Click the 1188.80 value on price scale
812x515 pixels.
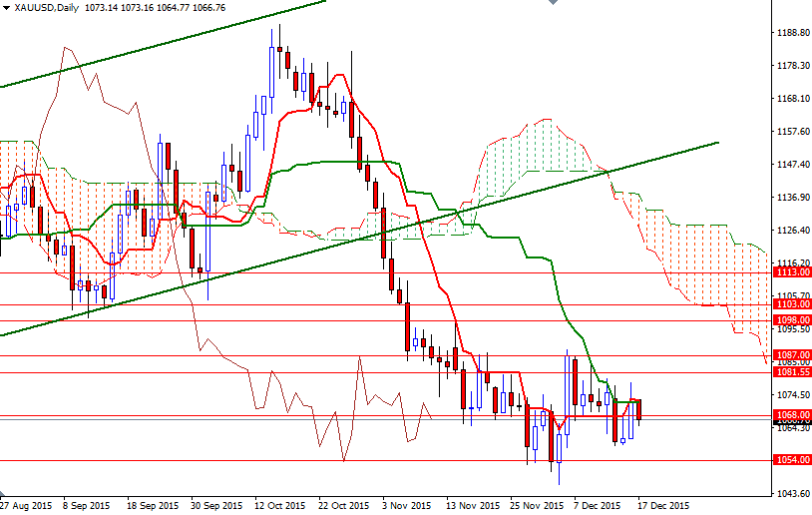pos(791,33)
